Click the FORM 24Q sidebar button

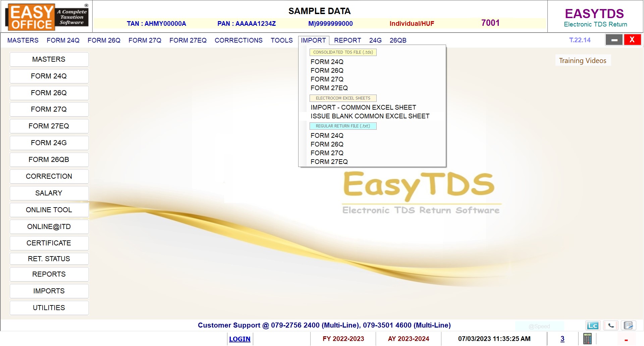[49, 76]
